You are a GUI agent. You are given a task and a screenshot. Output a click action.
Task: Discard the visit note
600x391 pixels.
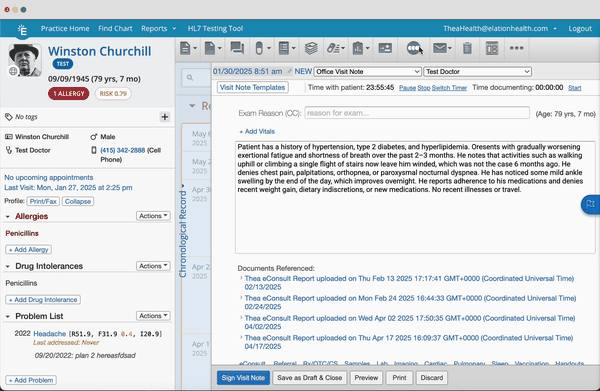(x=432, y=378)
